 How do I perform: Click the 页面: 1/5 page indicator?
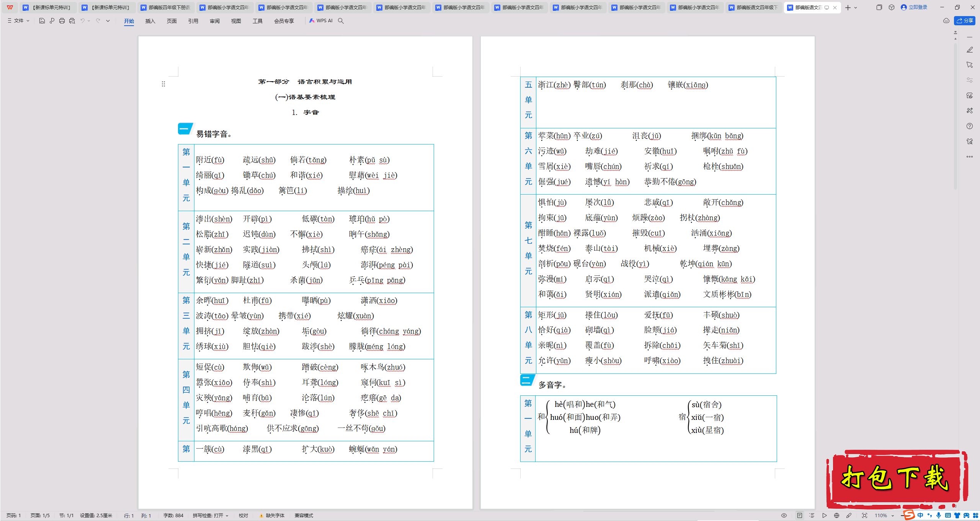tap(40, 516)
